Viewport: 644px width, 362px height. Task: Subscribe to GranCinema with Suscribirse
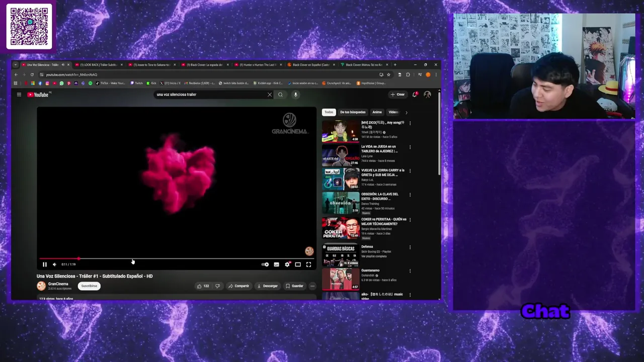click(89, 286)
